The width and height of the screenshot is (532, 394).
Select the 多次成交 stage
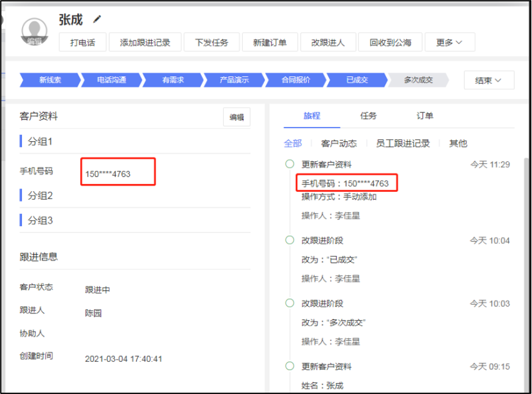tap(418, 80)
